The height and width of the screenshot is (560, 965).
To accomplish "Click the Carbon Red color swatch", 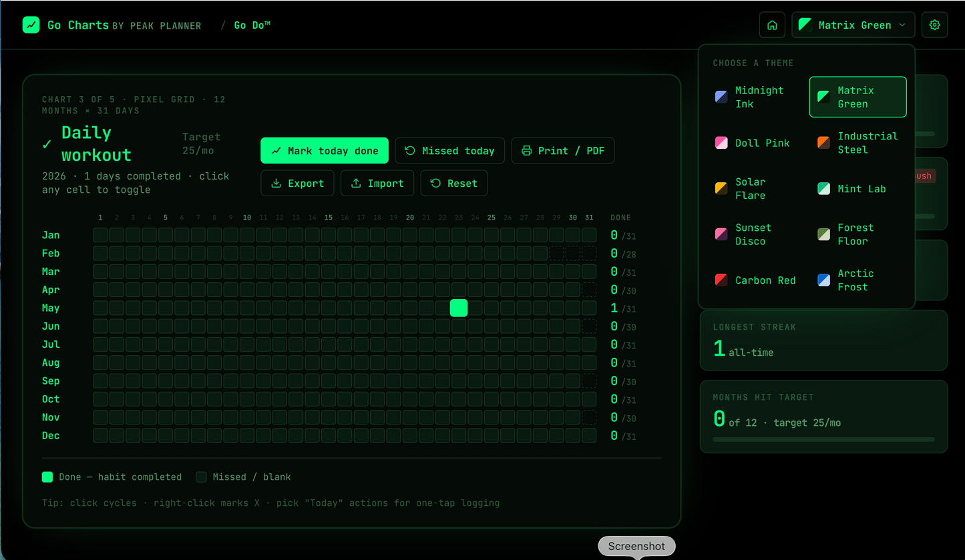I will (721, 280).
